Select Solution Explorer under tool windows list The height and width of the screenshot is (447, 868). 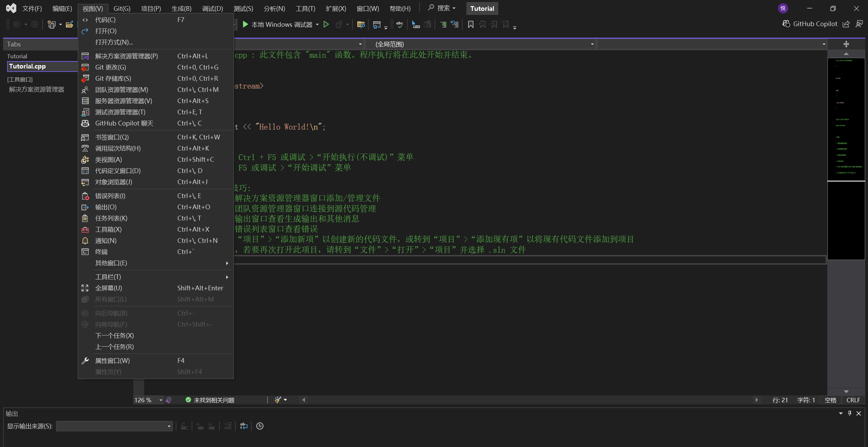tap(37, 89)
